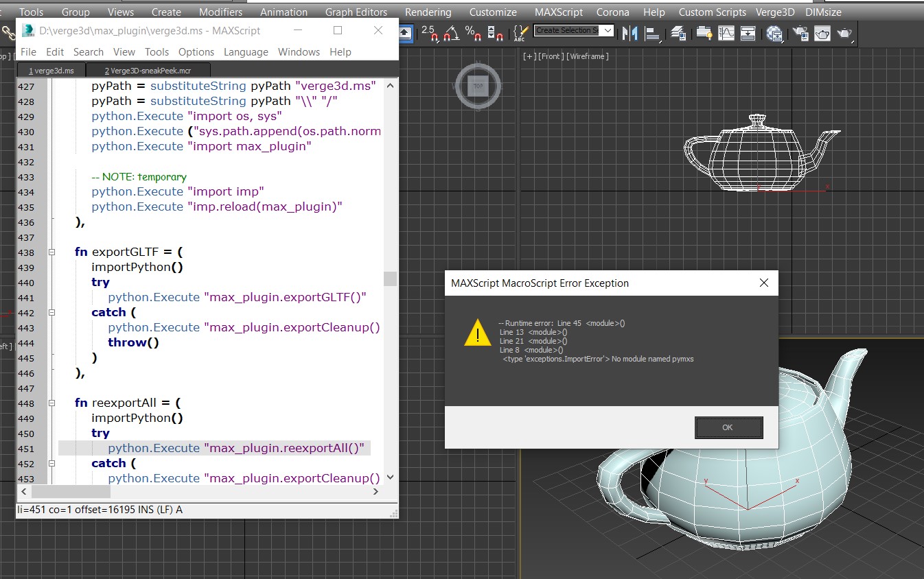Open the Language menu in MAXScript editor
Screen dimensions: 924x579
click(246, 52)
